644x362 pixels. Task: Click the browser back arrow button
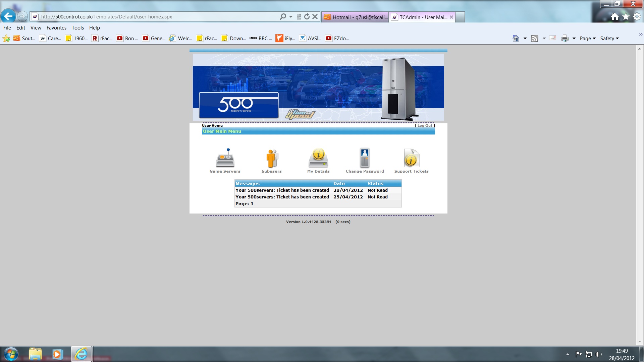click(x=8, y=16)
